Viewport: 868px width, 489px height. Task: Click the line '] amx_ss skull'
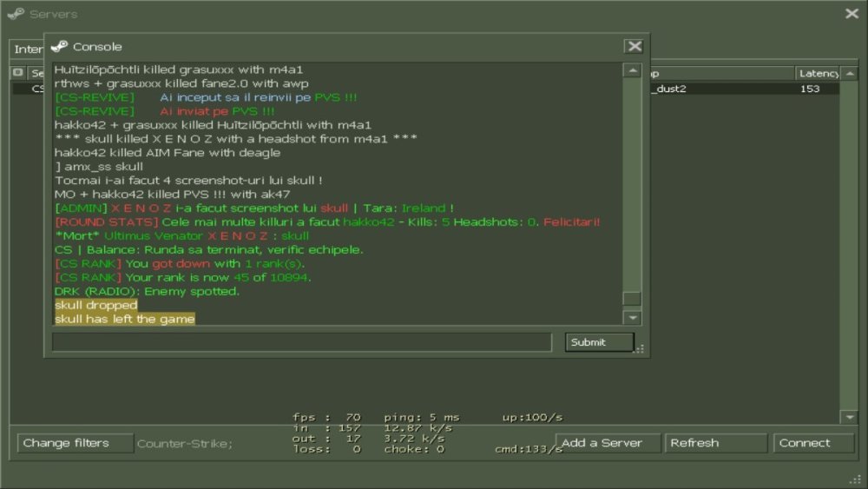point(99,167)
